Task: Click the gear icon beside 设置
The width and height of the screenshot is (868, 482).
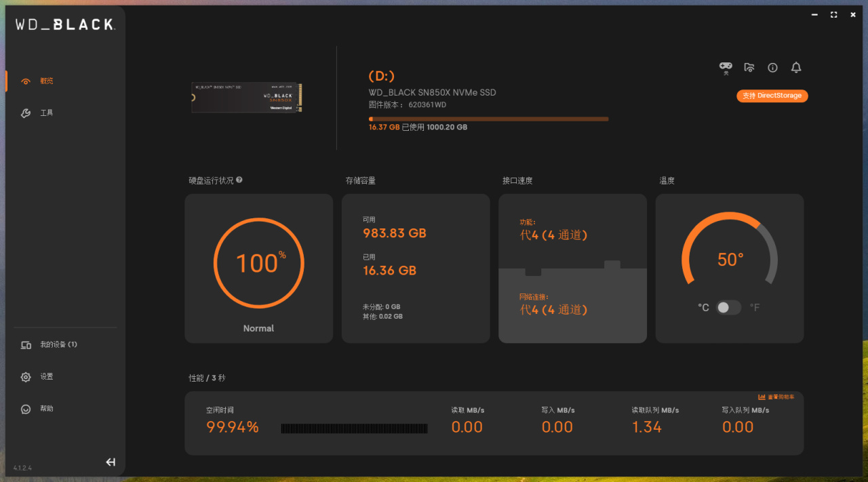Action: (26, 377)
